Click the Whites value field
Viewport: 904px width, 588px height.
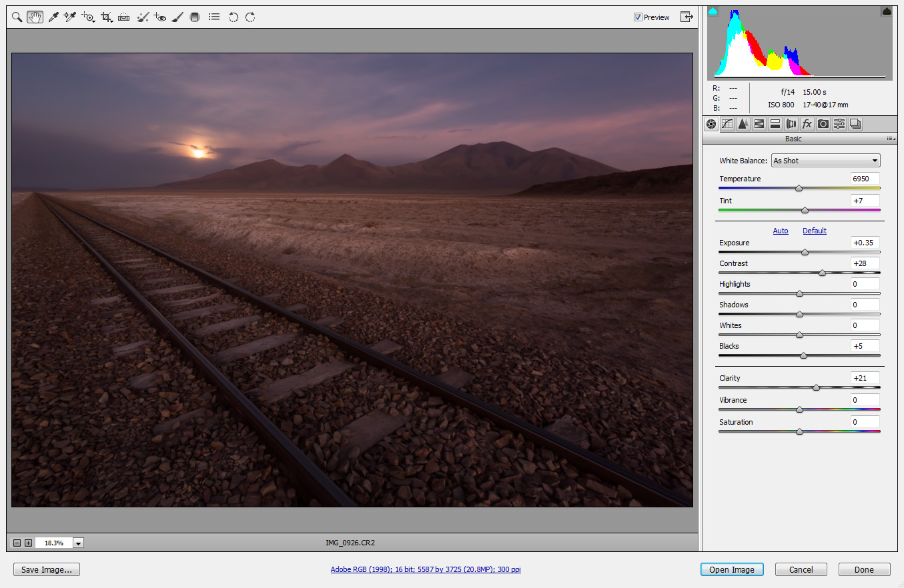click(865, 325)
